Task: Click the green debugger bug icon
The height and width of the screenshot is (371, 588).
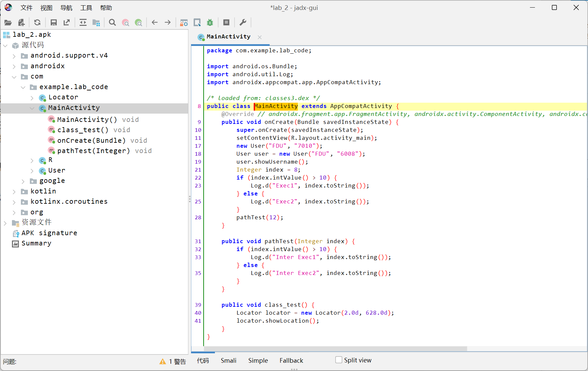Action: 210,23
